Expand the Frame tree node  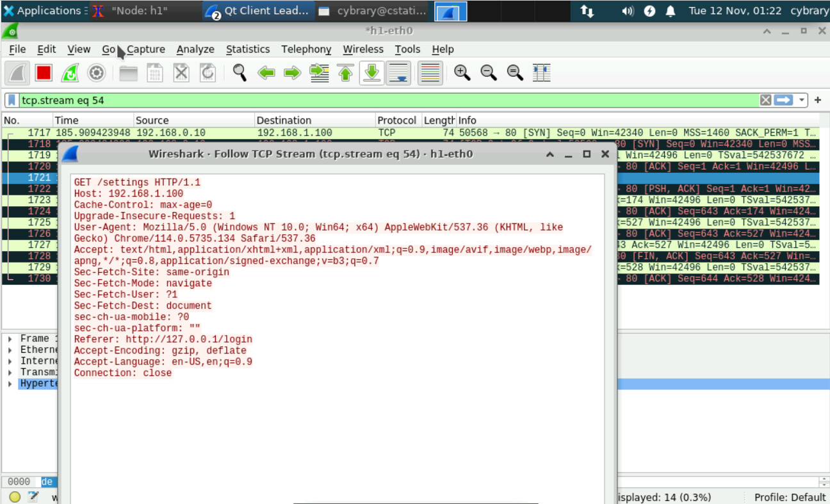[x=10, y=339]
